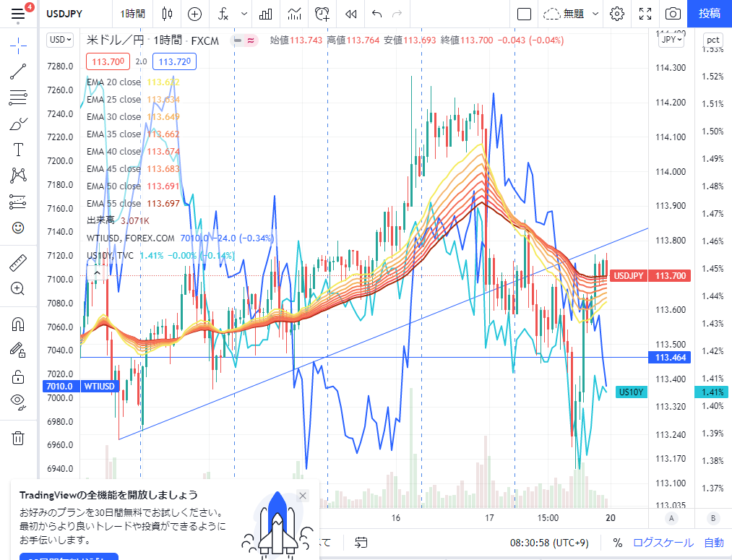Expand the layout management dropdown arrow
The height and width of the screenshot is (560, 732).
click(595, 14)
